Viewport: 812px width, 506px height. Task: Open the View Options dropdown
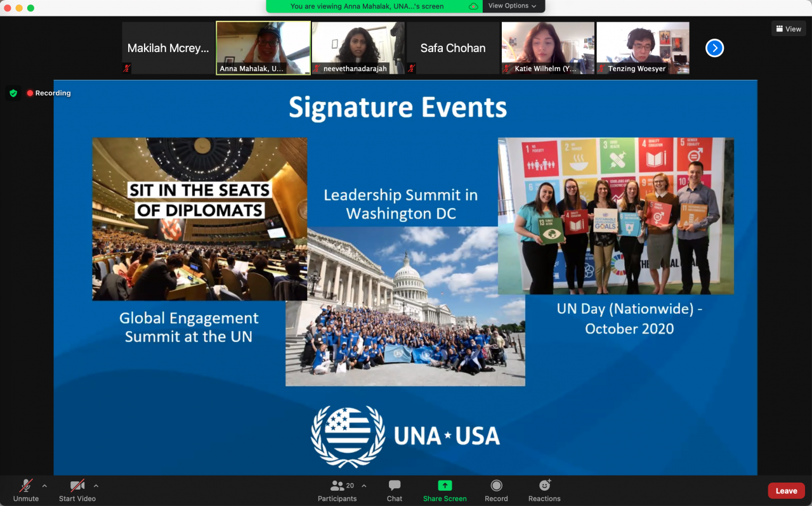pos(512,6)
